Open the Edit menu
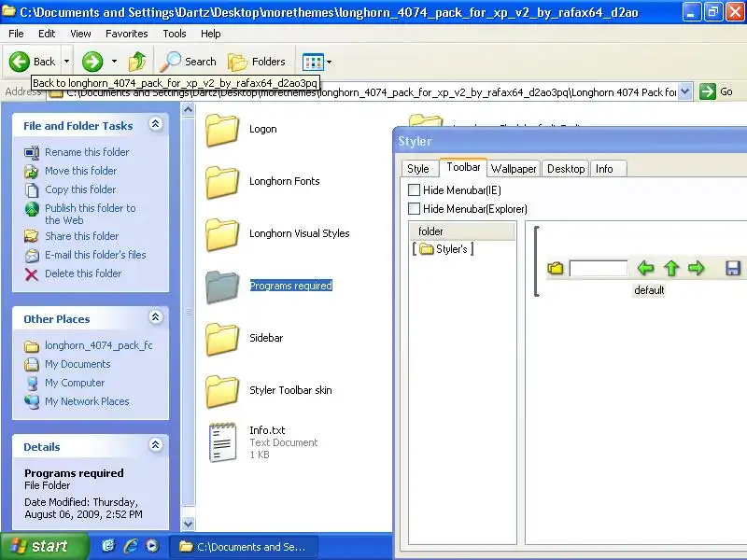The image size is (747, 560). click(47, 34)
